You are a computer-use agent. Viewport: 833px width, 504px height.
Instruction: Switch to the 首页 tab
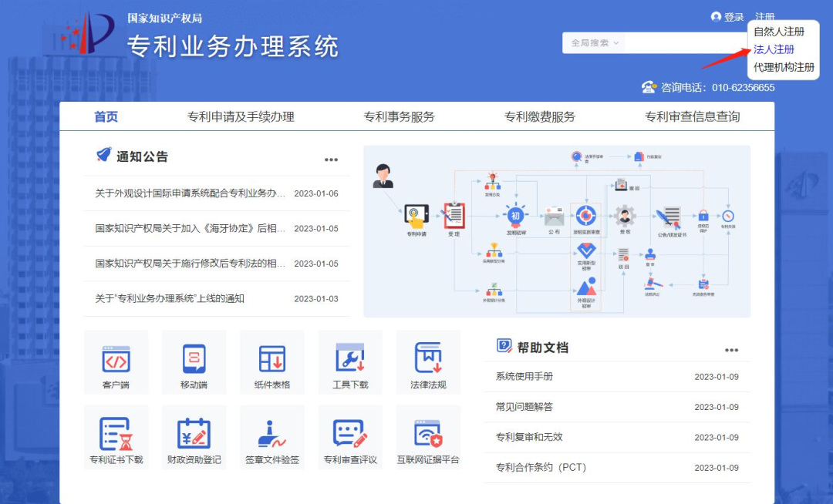tap(106, 116)
